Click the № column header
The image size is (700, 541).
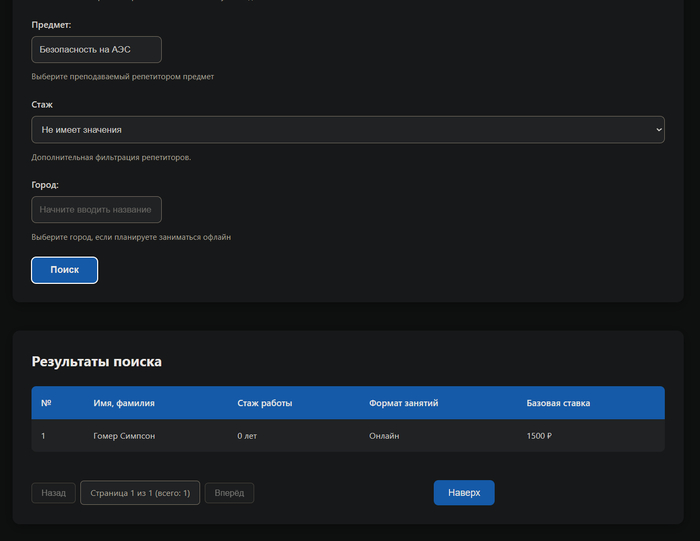tap(46, 403)
